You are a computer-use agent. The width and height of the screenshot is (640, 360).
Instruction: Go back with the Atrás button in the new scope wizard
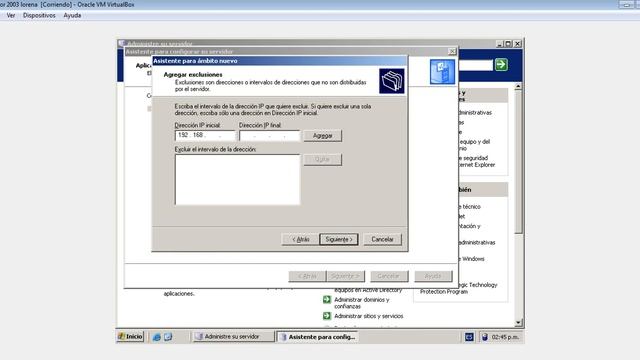click(x=300, y=240)
